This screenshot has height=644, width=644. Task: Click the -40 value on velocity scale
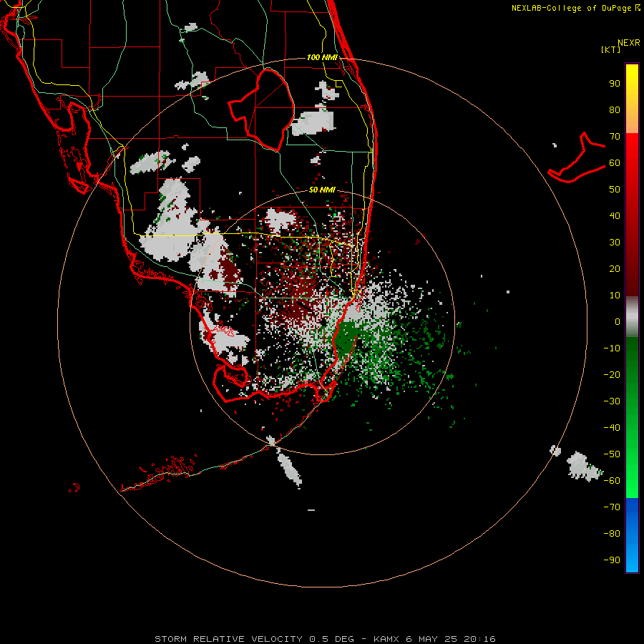point(612,428)
